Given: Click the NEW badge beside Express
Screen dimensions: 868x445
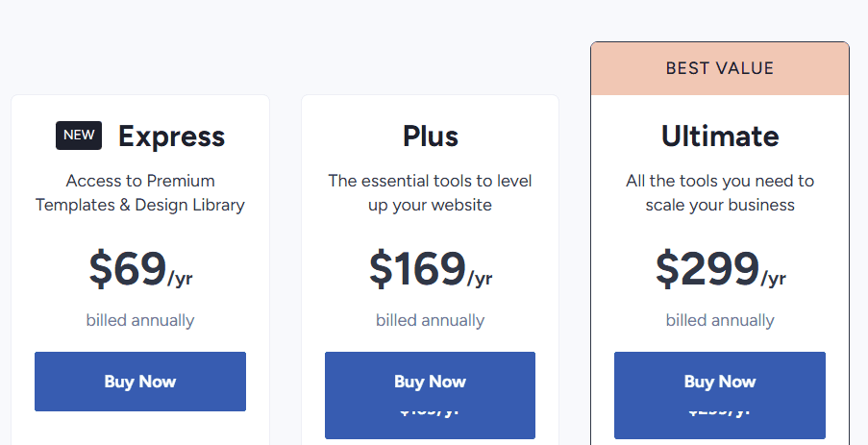Looking at the screenshot, I should pos(79,136).
